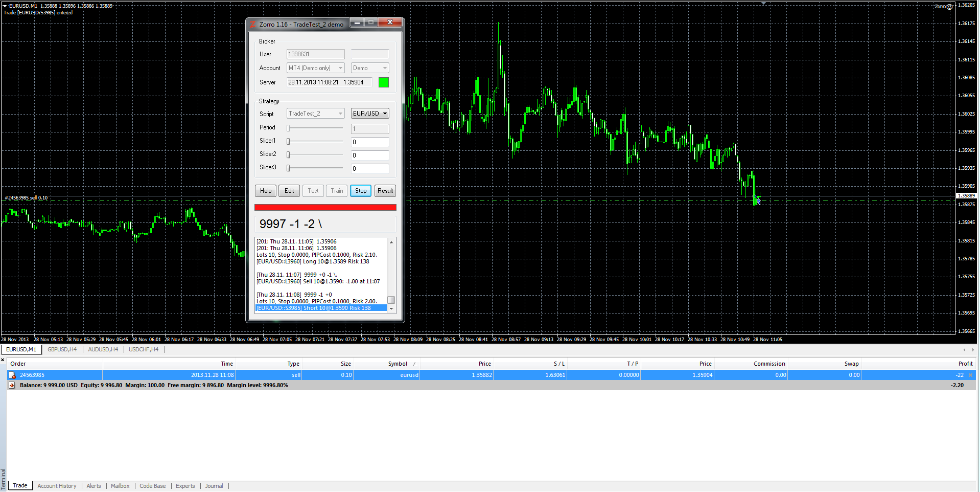The width and height of the screenshot is (980, 492).
Task: Click the order icon beside 24563985
Action: (x=12, y=375)
